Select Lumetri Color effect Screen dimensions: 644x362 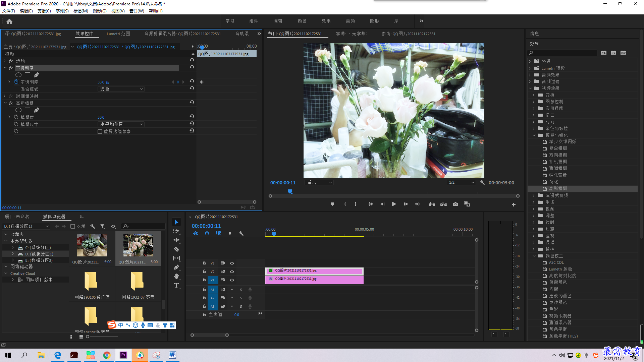(x=560, y=269)
